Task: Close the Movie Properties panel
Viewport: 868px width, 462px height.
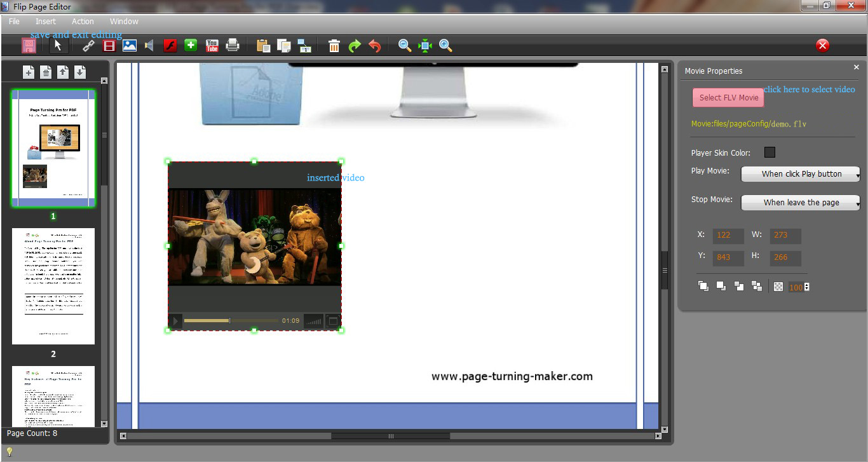Action: [856, 67]
